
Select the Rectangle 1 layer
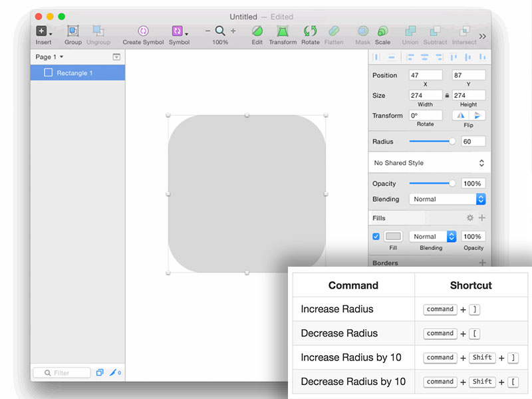tap(78, 73)
